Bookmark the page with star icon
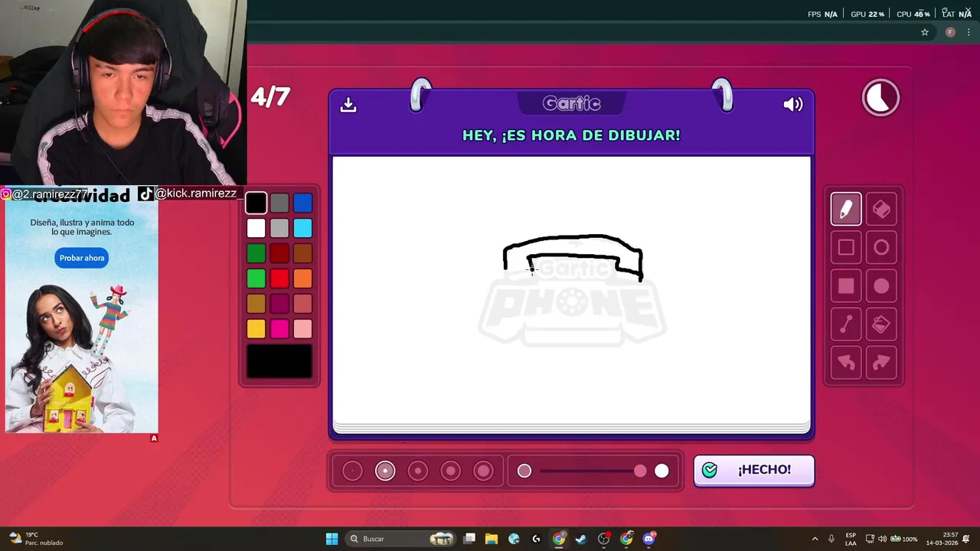This screenshot has height=551, width=980. (925, 32)
